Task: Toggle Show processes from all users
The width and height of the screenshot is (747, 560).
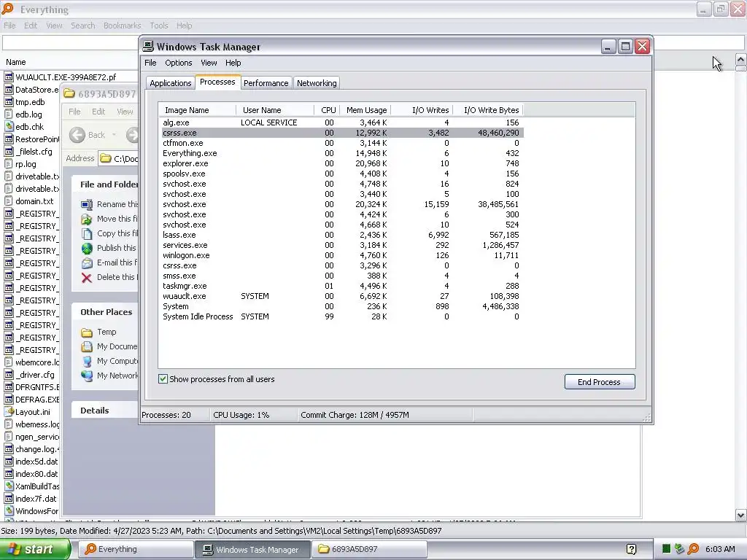Action: coord(163,379)
